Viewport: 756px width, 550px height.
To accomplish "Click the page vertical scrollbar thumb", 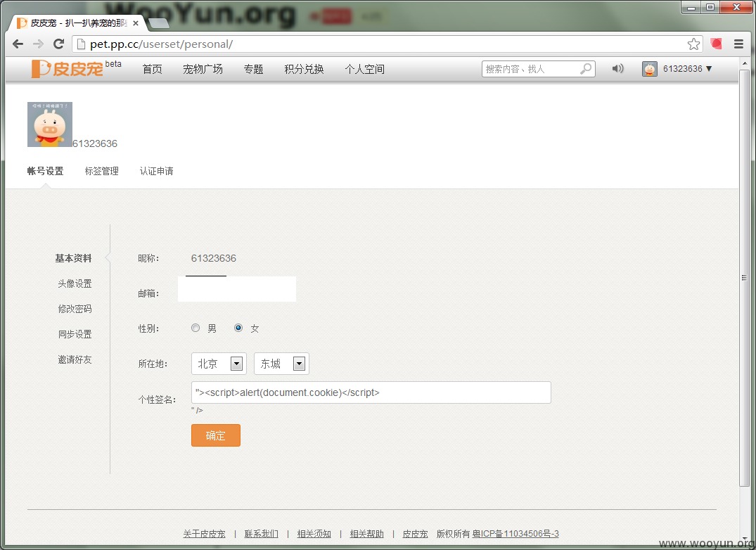I will (745, 278).
